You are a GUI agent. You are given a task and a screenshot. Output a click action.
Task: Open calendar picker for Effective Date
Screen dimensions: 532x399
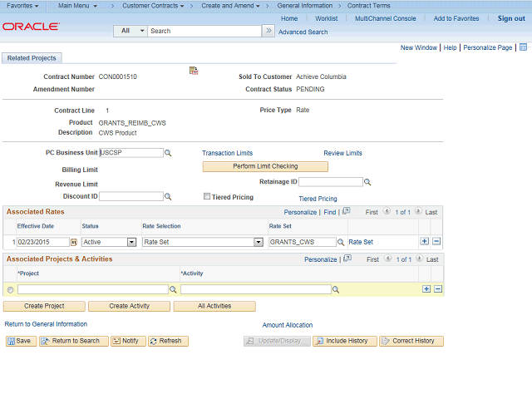pos(74,242)
